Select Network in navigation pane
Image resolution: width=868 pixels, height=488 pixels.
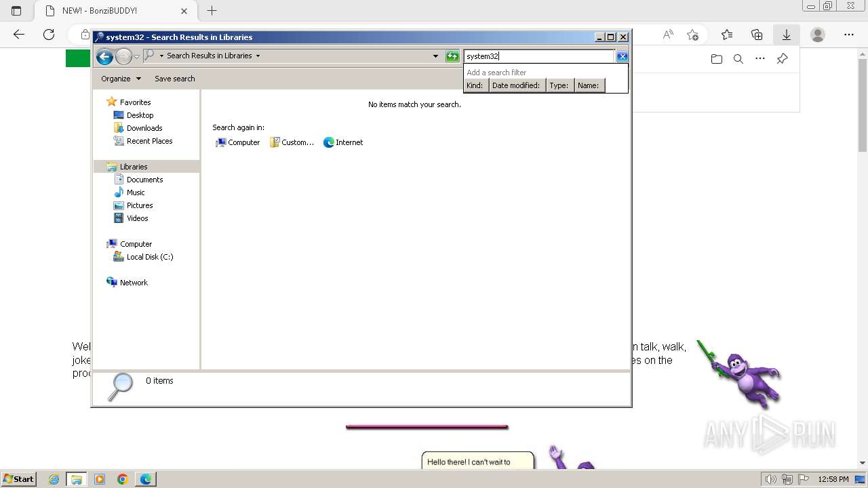134,283
